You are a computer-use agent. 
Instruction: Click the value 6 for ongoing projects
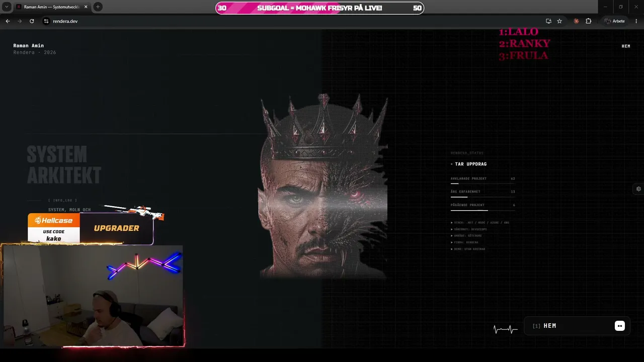[x=514, y=205]
